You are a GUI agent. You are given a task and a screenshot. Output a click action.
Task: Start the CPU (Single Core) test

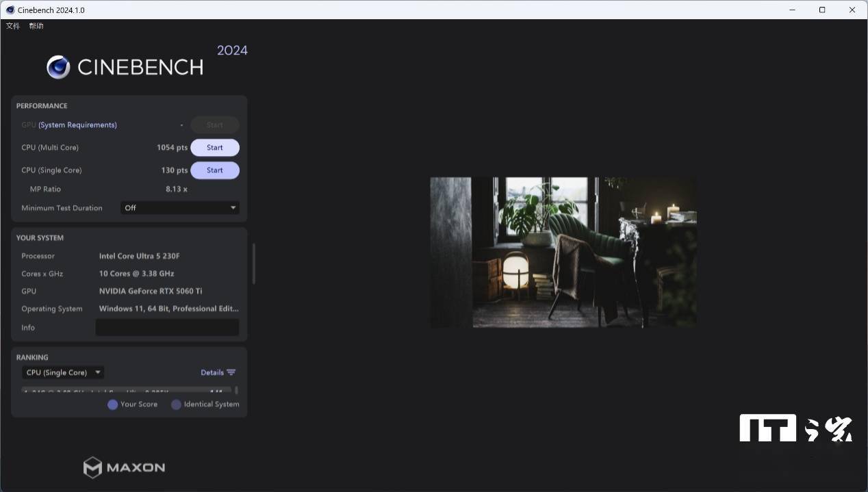214,170
